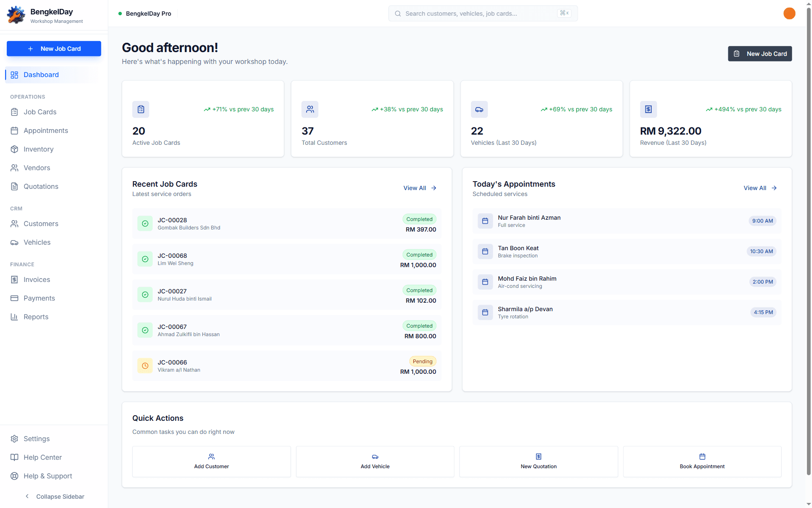Open Vehicles in the CRM section

click(x=54, y=243)
